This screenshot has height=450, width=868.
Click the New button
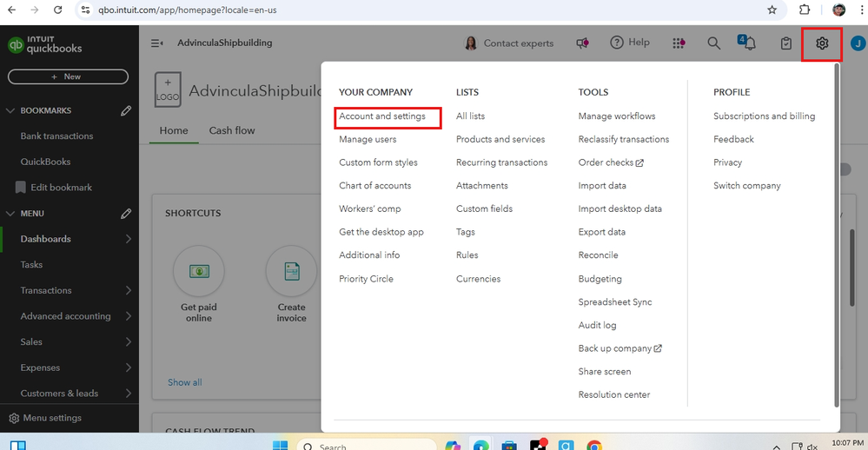tap(68, 77)
